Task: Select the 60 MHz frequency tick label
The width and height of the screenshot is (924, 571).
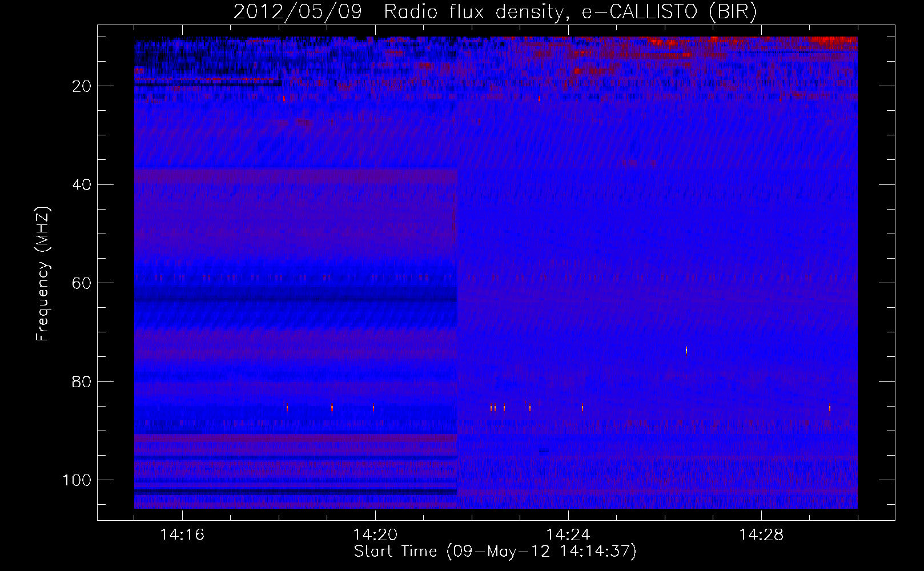Action: pyautogui.click(x=82, y=283)
